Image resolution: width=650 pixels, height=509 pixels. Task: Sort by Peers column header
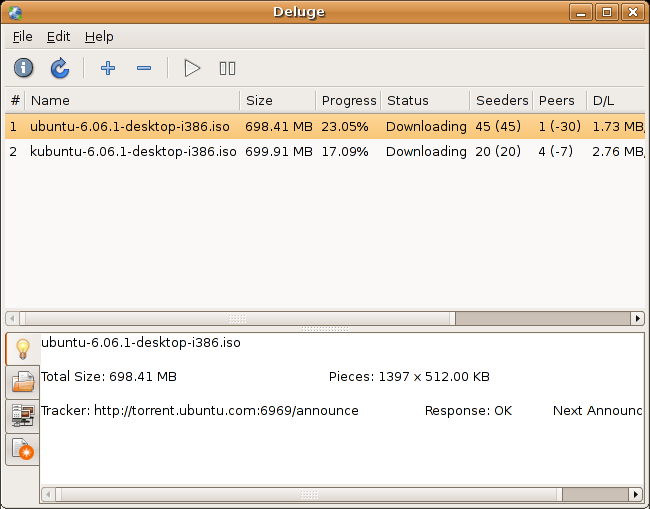tap(560, 101)
